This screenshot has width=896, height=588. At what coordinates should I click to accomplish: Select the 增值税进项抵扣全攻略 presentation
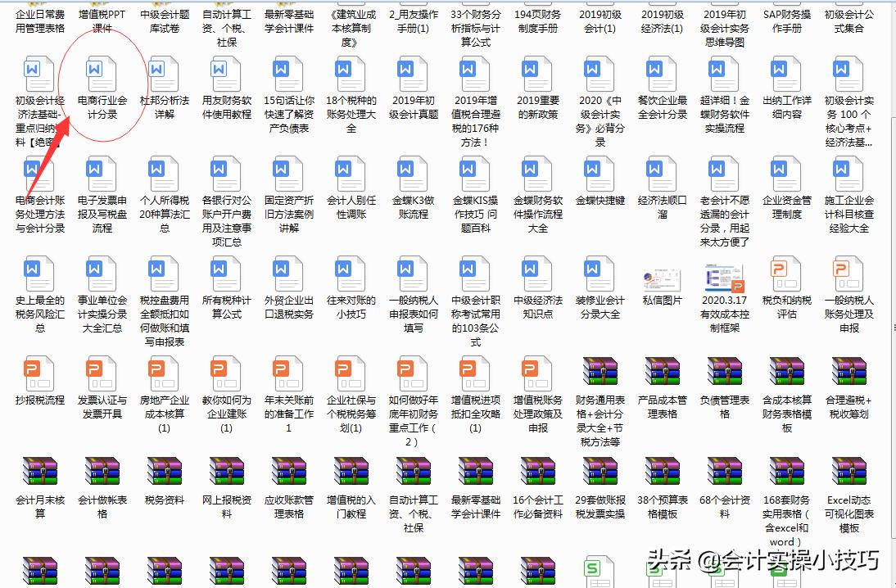[x=475, y=373]
